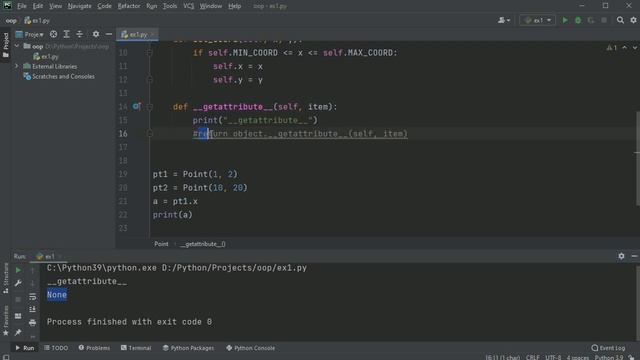
Task: Select Scratches and Consoles item
Action: tap(59, 76)
